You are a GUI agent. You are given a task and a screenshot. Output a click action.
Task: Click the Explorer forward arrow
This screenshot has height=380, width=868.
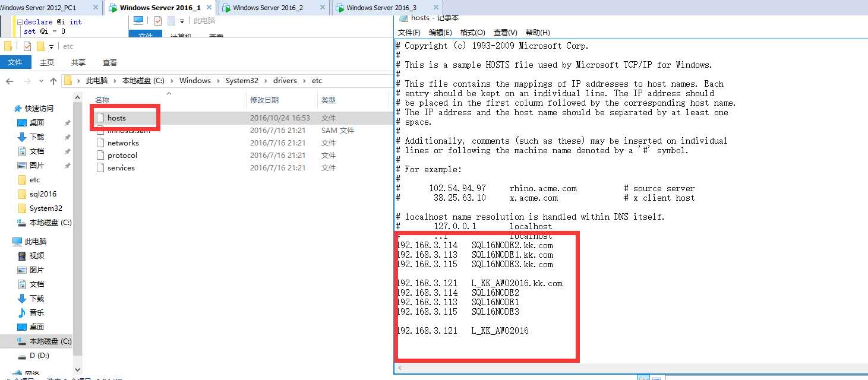(27, 81)
